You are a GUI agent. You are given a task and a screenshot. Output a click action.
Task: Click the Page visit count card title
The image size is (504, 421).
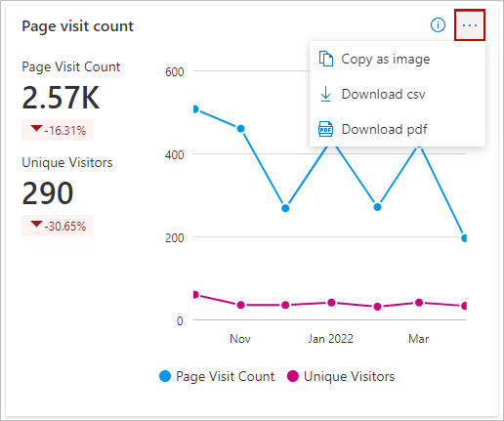tap(77, 26)
